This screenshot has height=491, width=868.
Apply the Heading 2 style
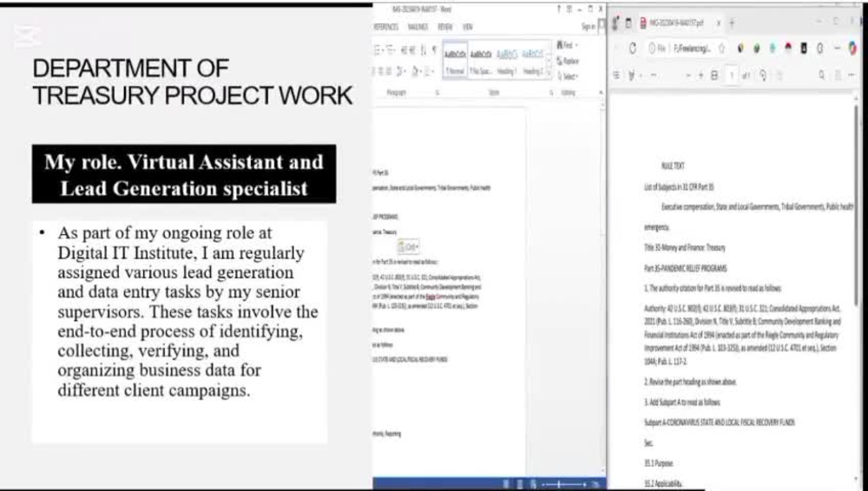(x=533, y=60)
